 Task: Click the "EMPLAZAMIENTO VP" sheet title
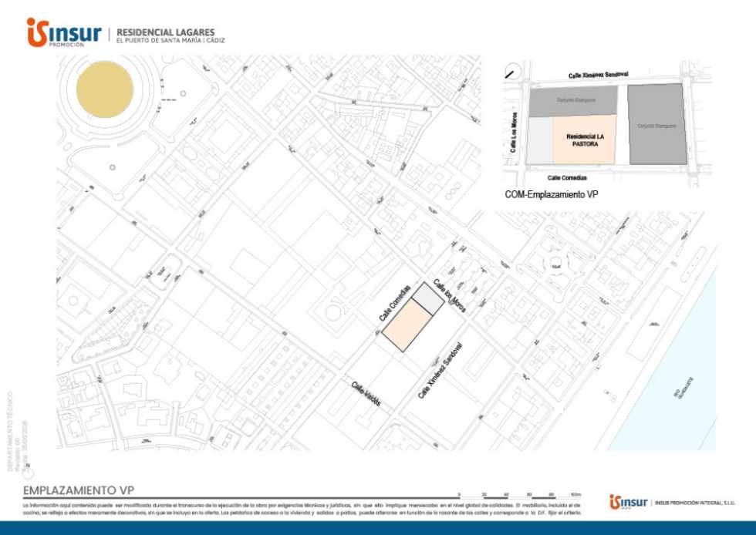[79, 490]
